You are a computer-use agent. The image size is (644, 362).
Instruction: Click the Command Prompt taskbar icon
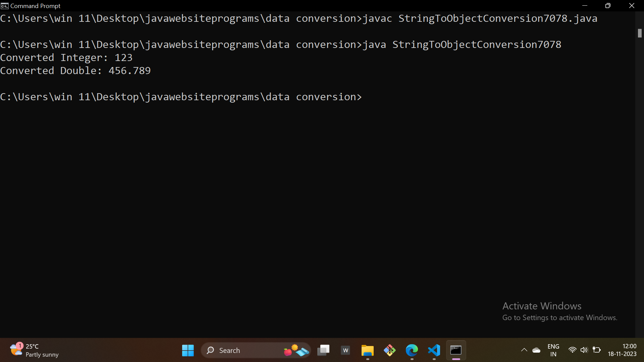point(456,350)
